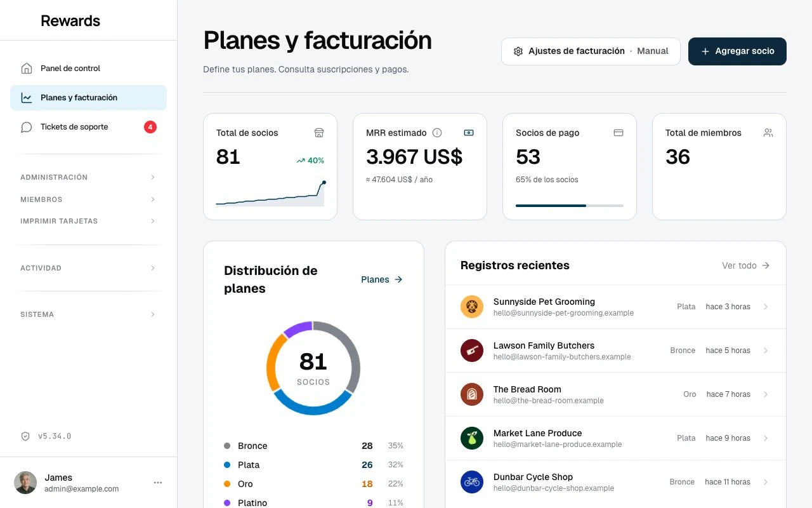This screenshot has height=508, width=812.
Task: Open Sunnyside Pet Grooming row chevron
Action: click(x=766, y=307)
